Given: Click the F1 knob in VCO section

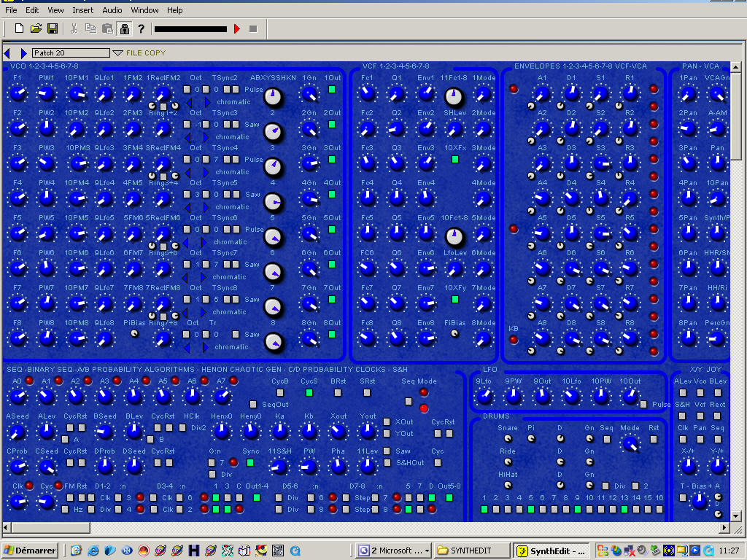Looking at the screenshot, I should coord(18,93).
